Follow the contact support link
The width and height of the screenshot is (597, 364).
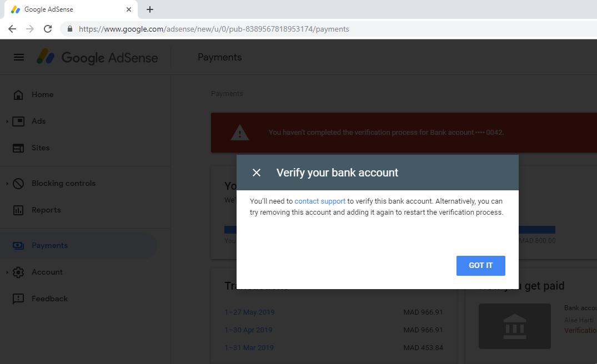[320, 201]
